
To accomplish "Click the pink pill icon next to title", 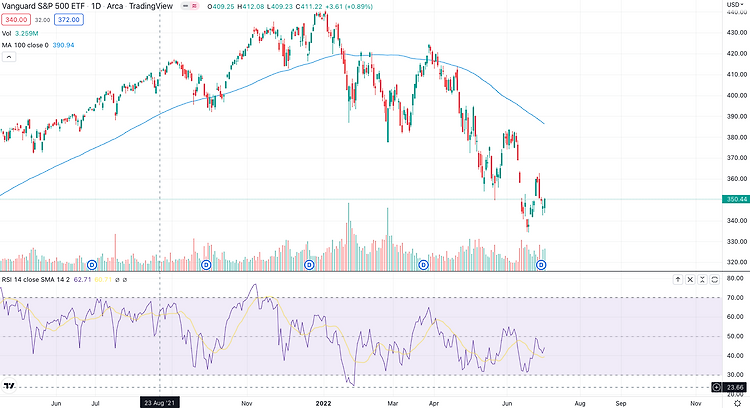I will (x=195, y=6).
